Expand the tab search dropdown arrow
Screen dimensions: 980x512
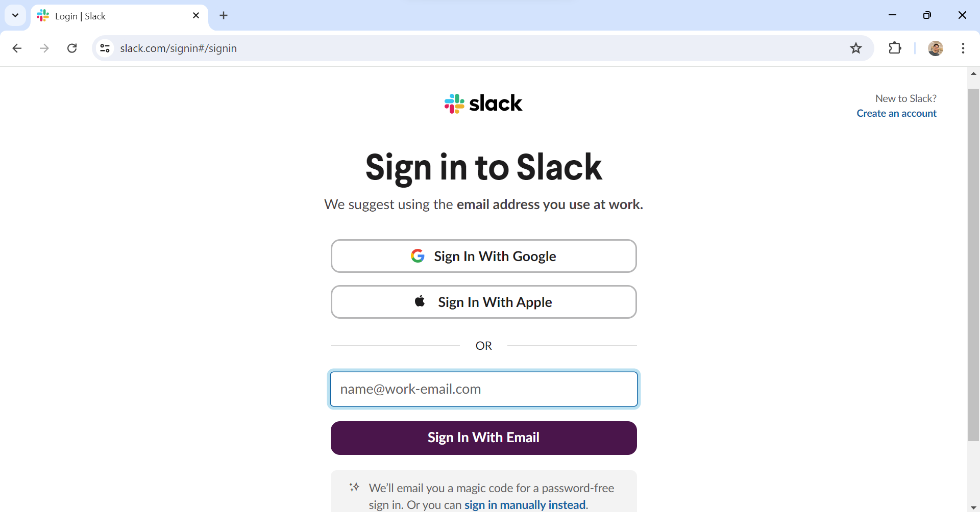pos(15,15)
